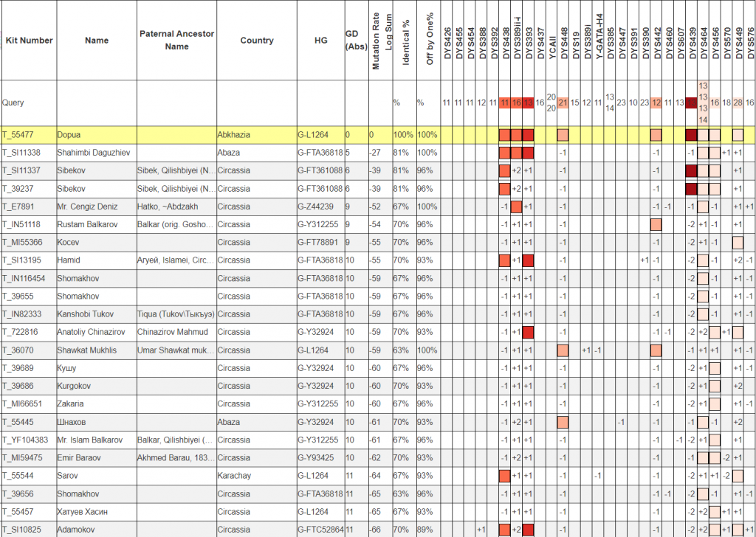Select kit number T_SI10825
756x537 pixels.
click(x=21, y=530)
